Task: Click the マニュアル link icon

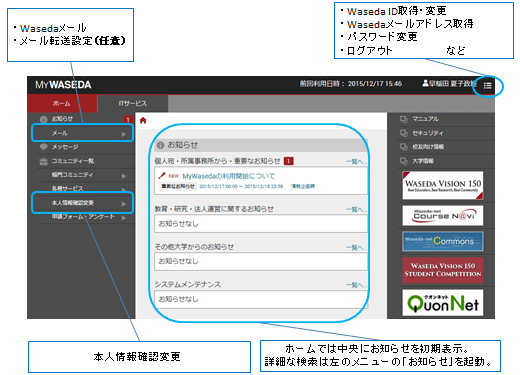Action: (x=404, y=119)
